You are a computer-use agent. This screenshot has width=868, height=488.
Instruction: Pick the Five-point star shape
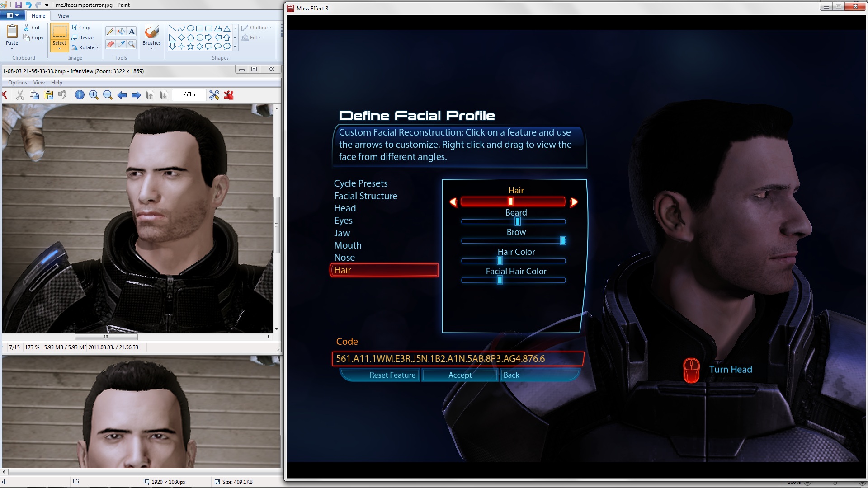click(x=190, y=46)
